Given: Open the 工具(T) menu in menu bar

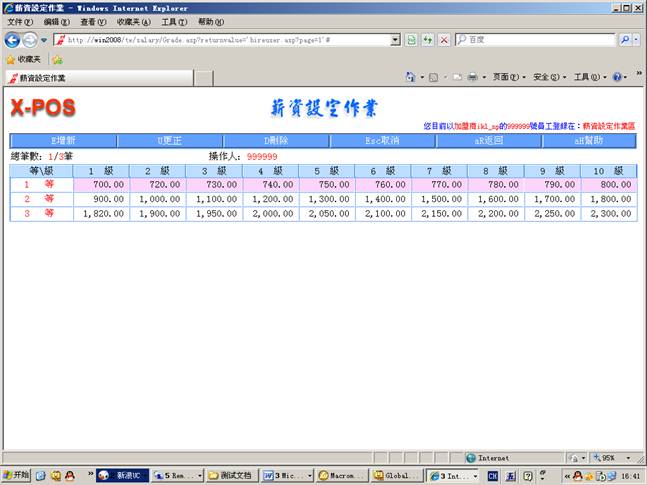Looking at the screenshot, I should 174,21.
